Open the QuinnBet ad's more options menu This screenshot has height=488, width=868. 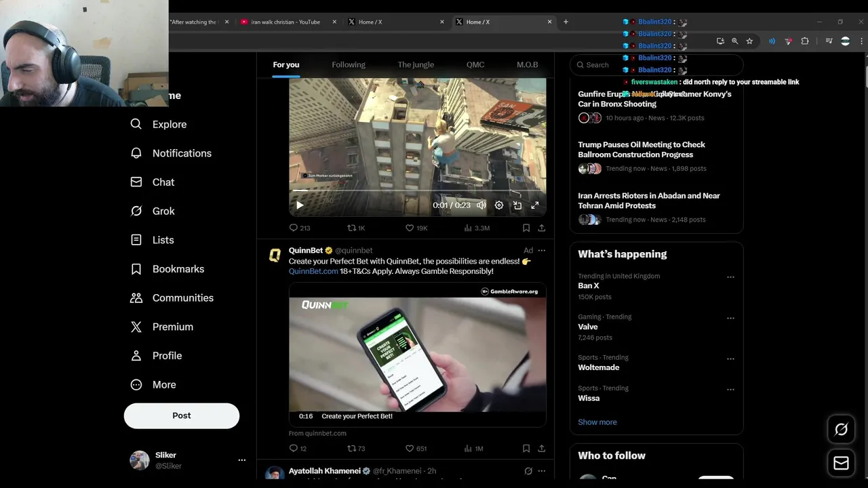(x=541, y=251)
